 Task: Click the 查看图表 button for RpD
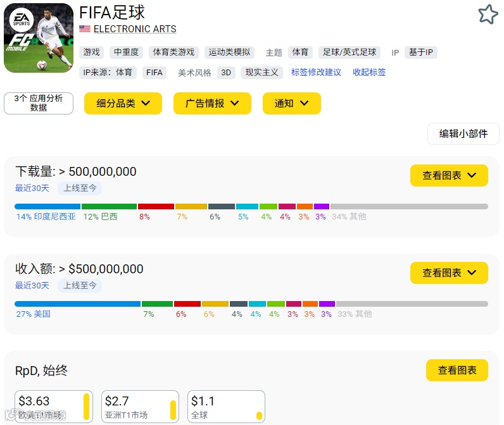point(457,370)
